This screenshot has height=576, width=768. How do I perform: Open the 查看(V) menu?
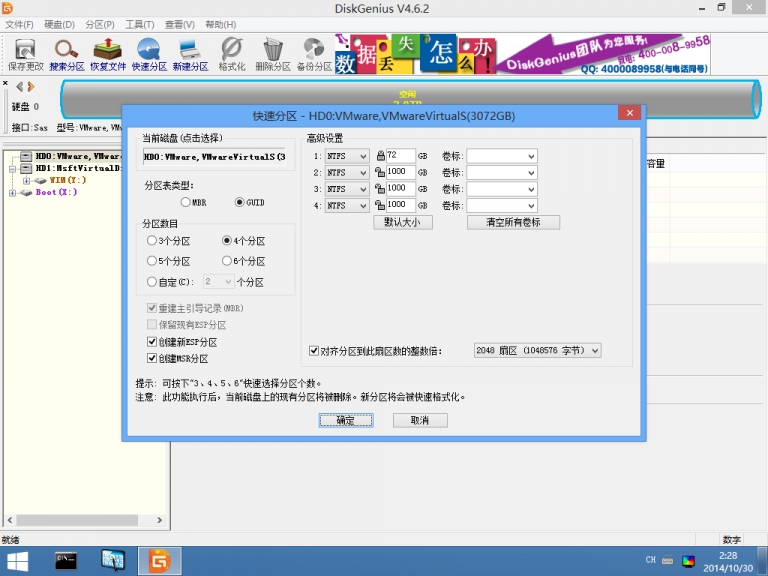(x=179, y=24)
